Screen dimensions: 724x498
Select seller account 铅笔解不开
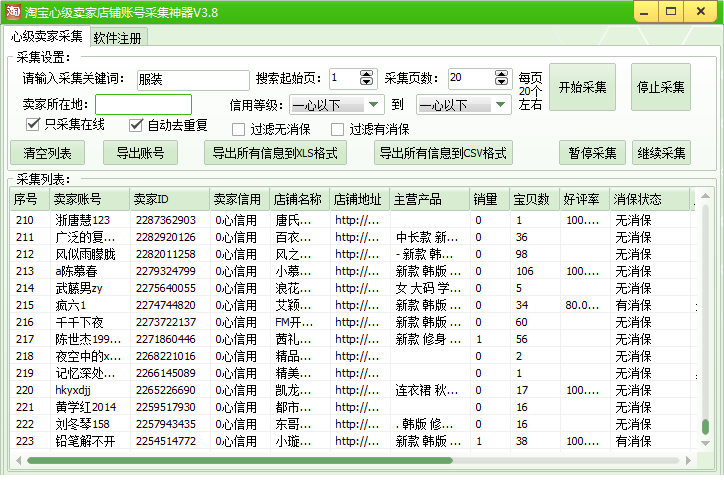point(85,441)
